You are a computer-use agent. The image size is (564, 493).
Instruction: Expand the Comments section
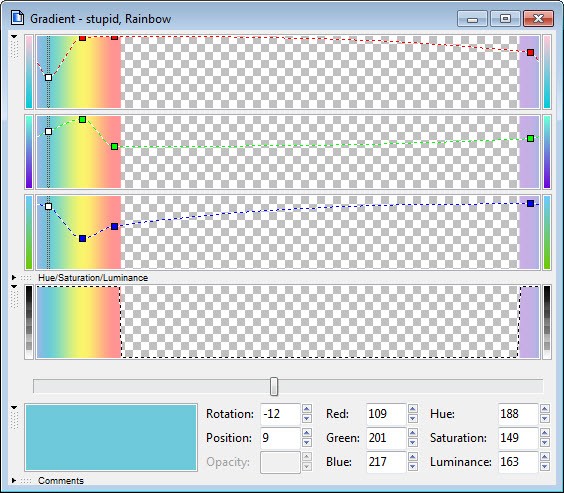14,480
